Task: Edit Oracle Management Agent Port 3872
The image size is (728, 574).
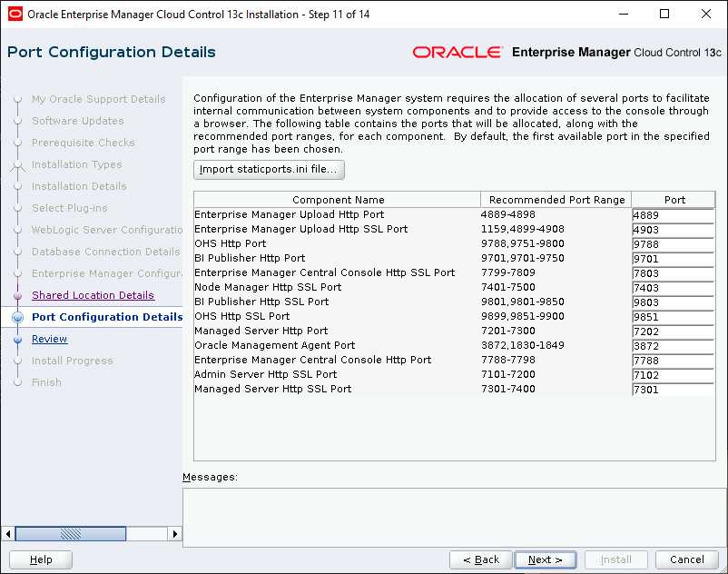Action: tap(673, 346)
